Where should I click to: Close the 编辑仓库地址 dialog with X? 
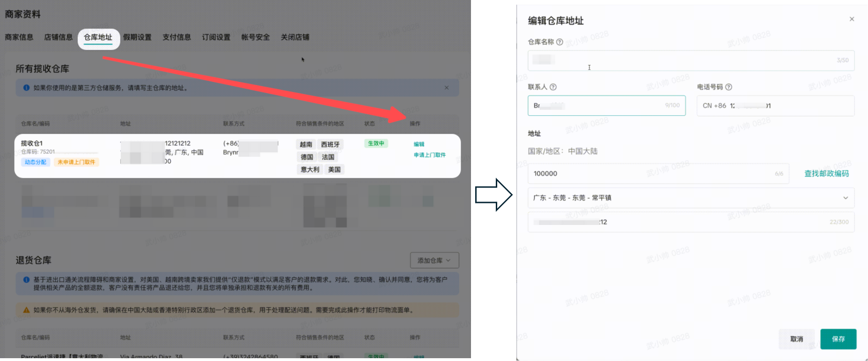pos(852,19)
